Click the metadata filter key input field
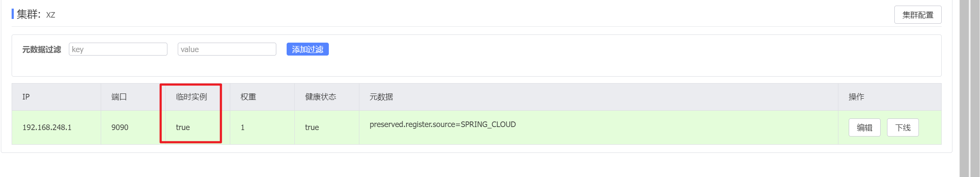 tap(118, 49)
